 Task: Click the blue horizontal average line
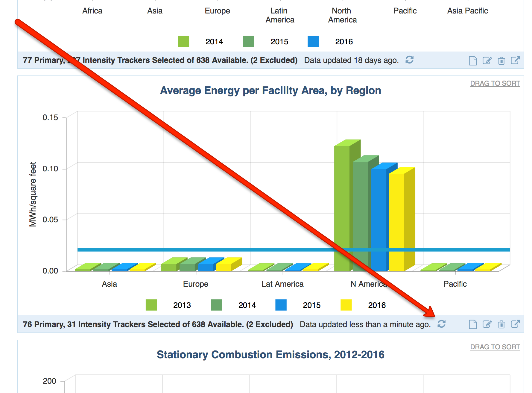209,250
